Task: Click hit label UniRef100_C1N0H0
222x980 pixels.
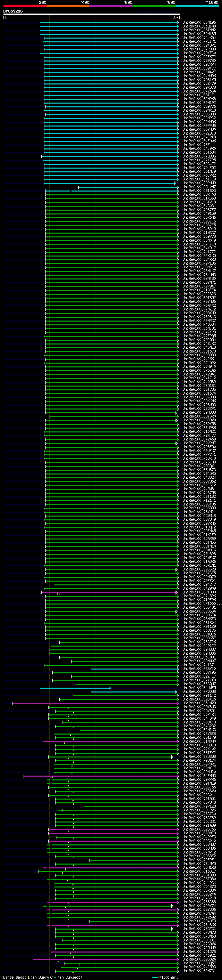Action: (x=199, y=742)
